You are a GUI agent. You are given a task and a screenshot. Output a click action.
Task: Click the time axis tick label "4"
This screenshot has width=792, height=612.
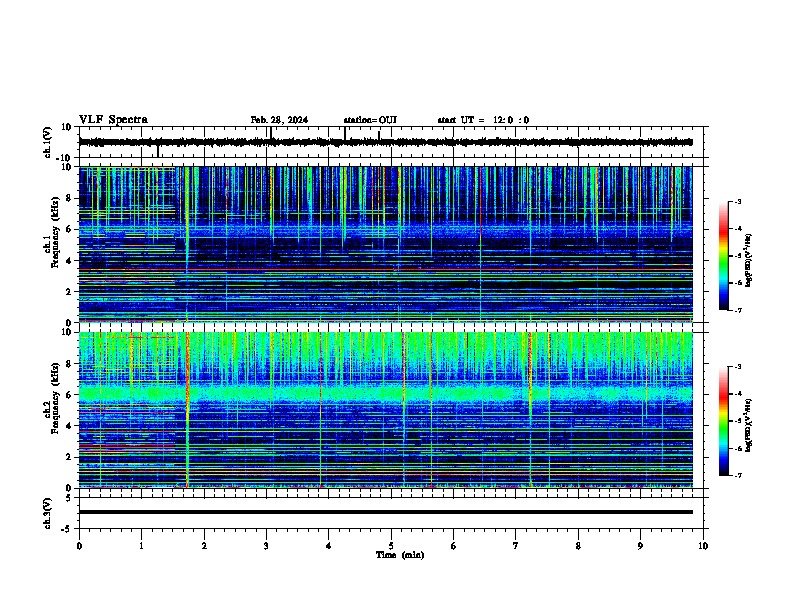328,546
